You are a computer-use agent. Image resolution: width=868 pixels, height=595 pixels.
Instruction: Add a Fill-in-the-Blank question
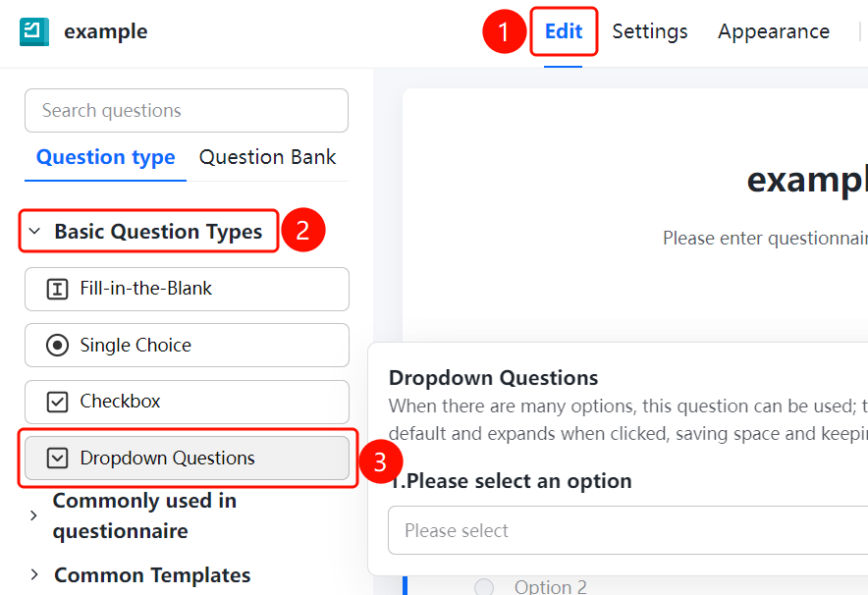(x=188, y=289)
